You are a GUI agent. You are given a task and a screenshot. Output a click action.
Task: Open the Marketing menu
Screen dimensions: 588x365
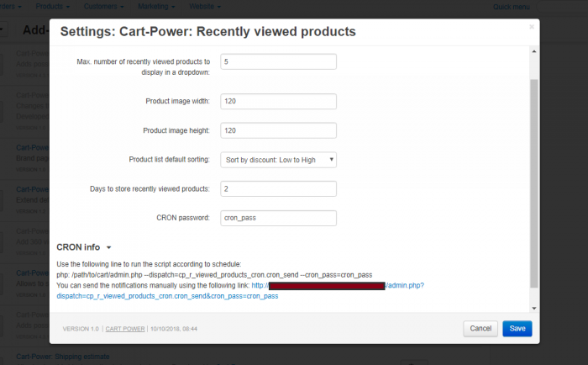(156, 7)
